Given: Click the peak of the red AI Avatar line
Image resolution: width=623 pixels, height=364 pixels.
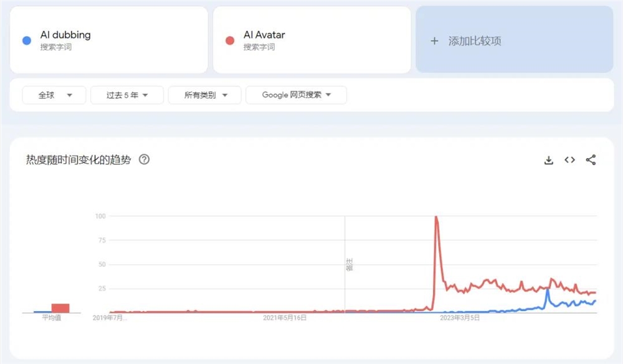Looking at the screenshot, I should 435,217.
